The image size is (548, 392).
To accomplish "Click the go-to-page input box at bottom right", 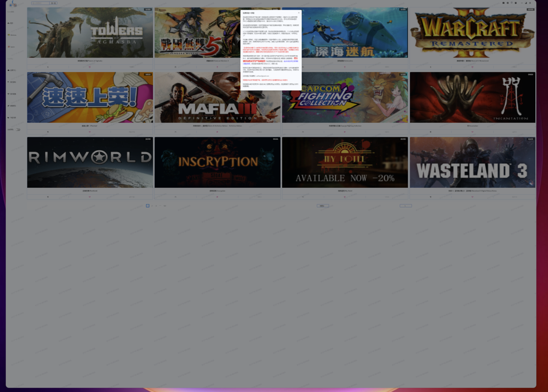I will coord(406,206).
